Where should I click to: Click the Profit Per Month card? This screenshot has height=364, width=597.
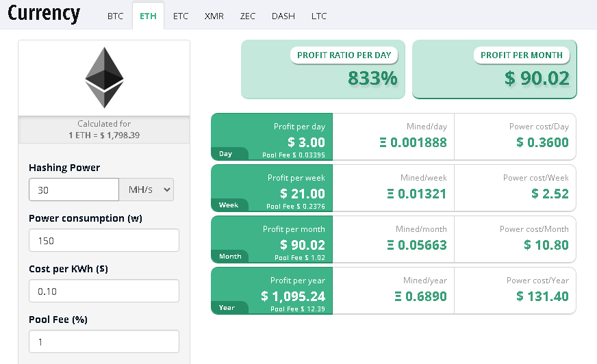[494, 69]
